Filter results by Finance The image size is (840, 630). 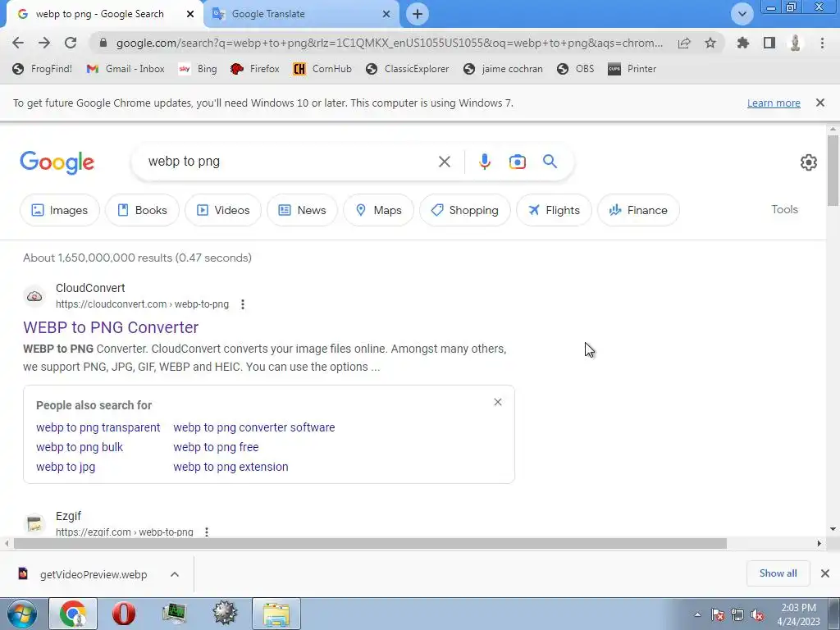pyautogui.click(x=638, y=210)
